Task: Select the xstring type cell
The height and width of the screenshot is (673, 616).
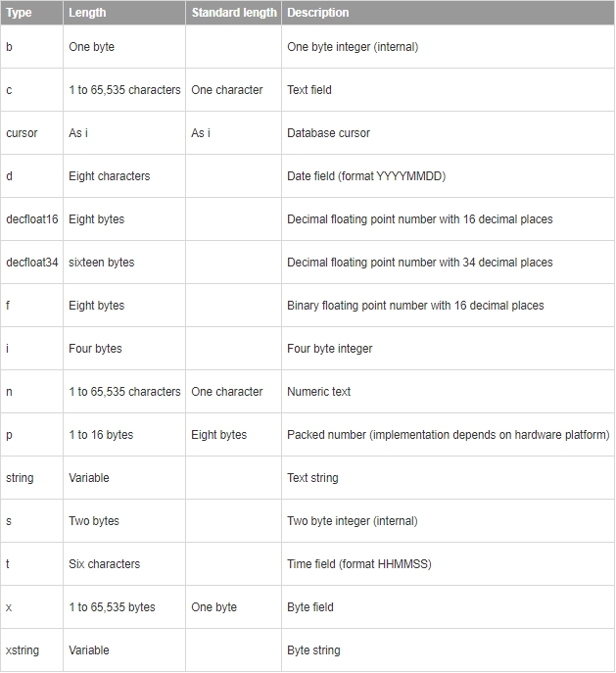Action: (23, 650)
